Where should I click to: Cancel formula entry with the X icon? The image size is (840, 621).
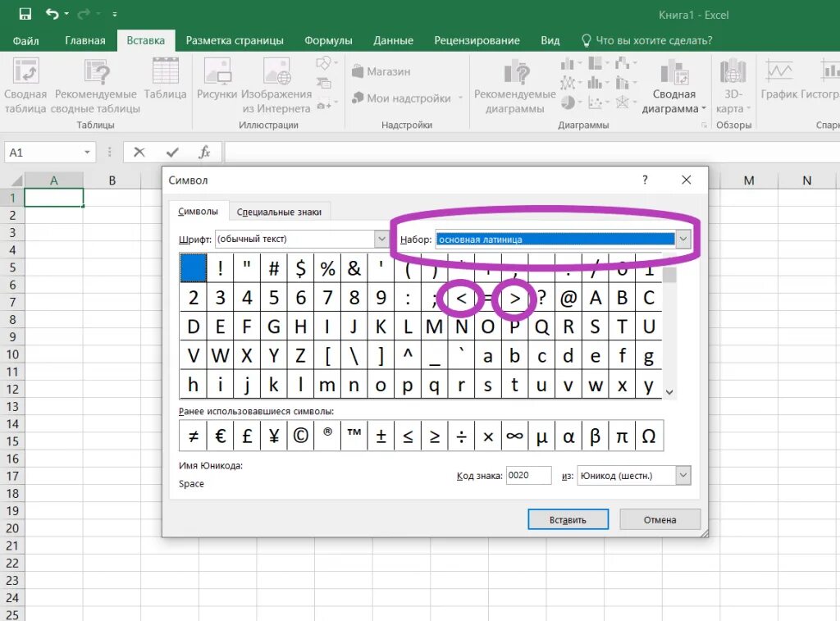point(139,152)
